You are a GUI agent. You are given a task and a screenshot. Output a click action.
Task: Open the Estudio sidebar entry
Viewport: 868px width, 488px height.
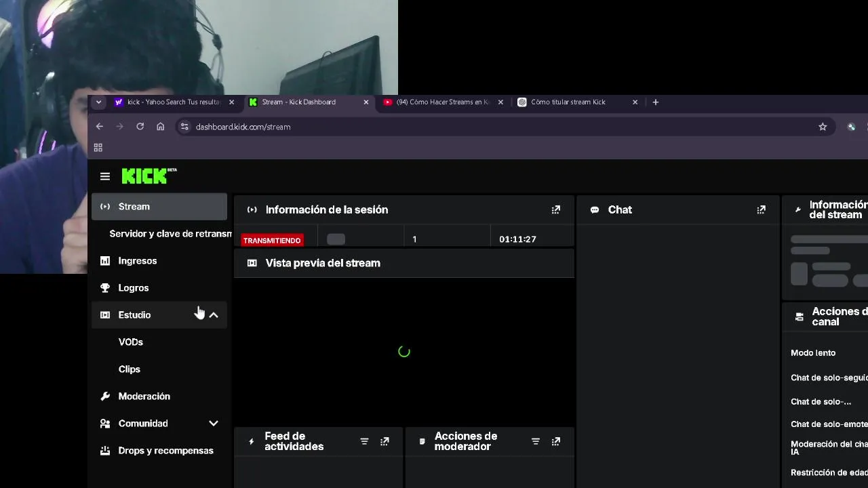click(159, 315)
